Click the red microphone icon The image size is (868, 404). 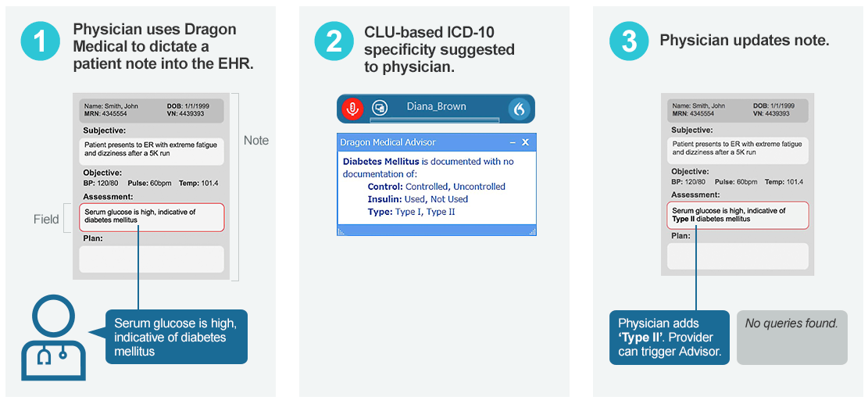tap(352, 109)
